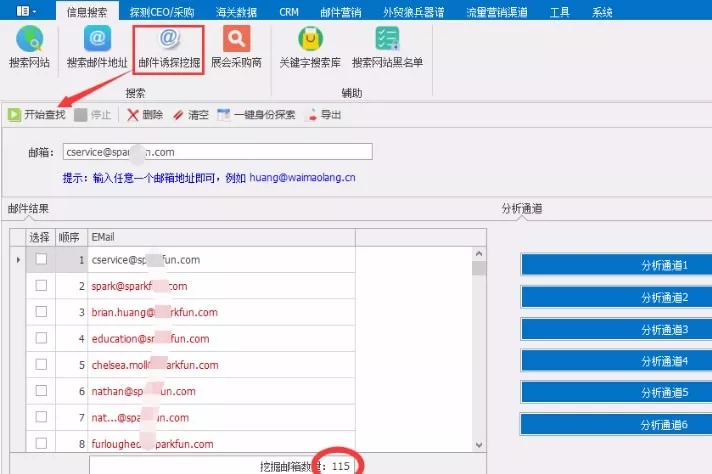712x474 pixels.
Task: Open 关键字搜索库 icon
Action: pos(310,46)
